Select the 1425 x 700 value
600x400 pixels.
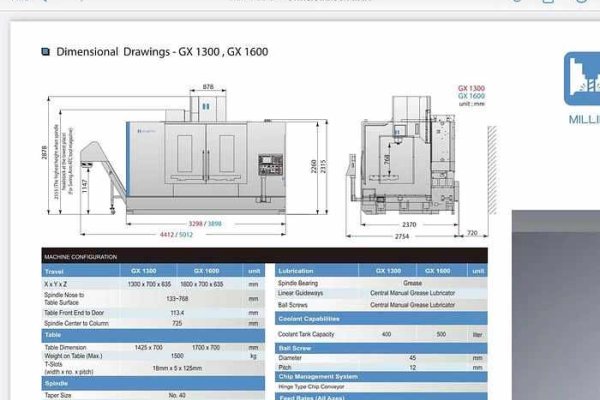148,348
